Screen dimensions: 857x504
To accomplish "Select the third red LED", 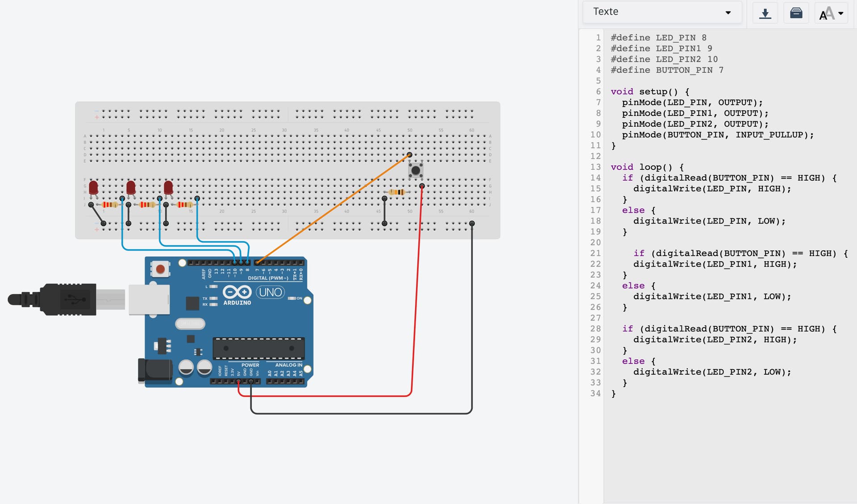I will tap(168, 187).
